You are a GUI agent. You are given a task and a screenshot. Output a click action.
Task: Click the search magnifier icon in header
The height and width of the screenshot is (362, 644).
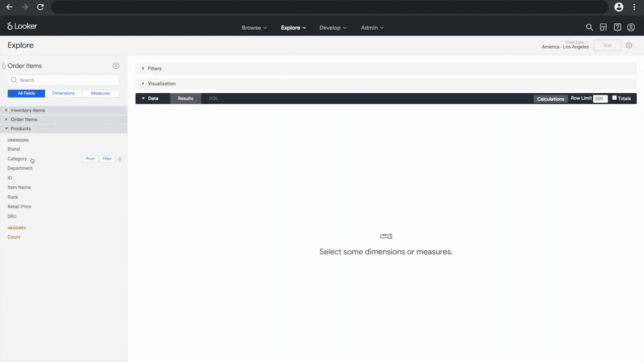tap(589, 27)
